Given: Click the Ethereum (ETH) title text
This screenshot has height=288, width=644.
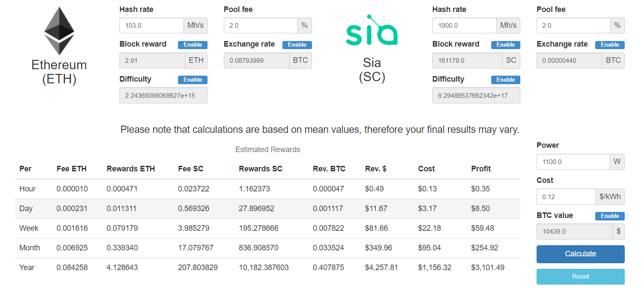Looking at the screenshot, I should click(x=59, y=72).
